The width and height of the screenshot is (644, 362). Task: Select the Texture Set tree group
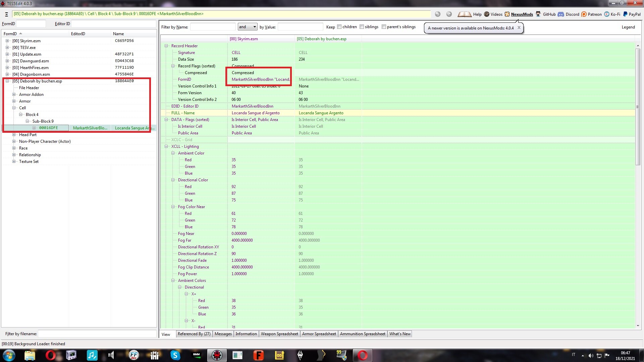pos(29,161)
